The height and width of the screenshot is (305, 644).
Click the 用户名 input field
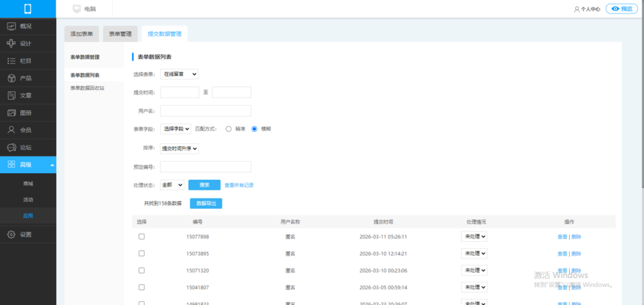(x=205, y=111)
